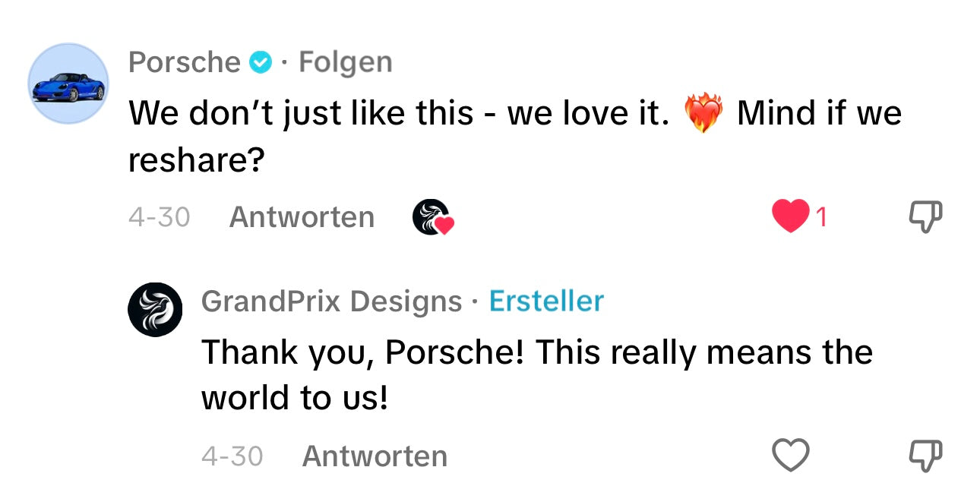Like the GrandPrix Designs reply with the heart outline

[x=790, y=456]
